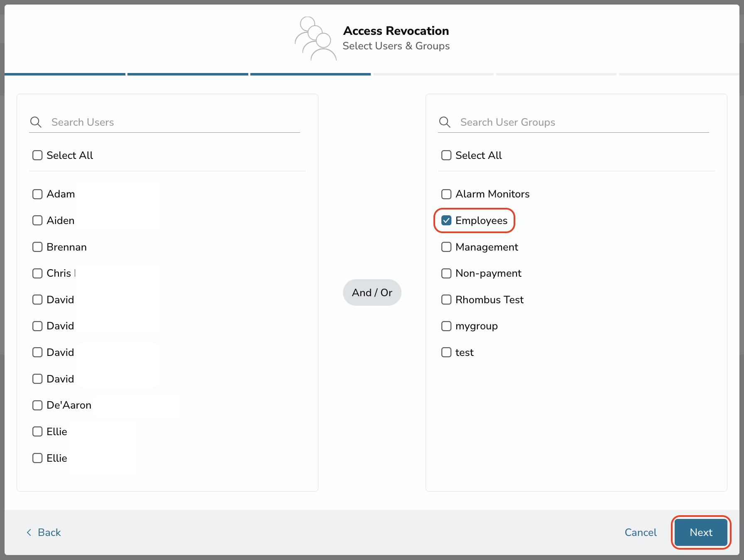Screen dimensions: 744x560
Task: Click the Non-payment label text
Action: (x=488, y=273)
